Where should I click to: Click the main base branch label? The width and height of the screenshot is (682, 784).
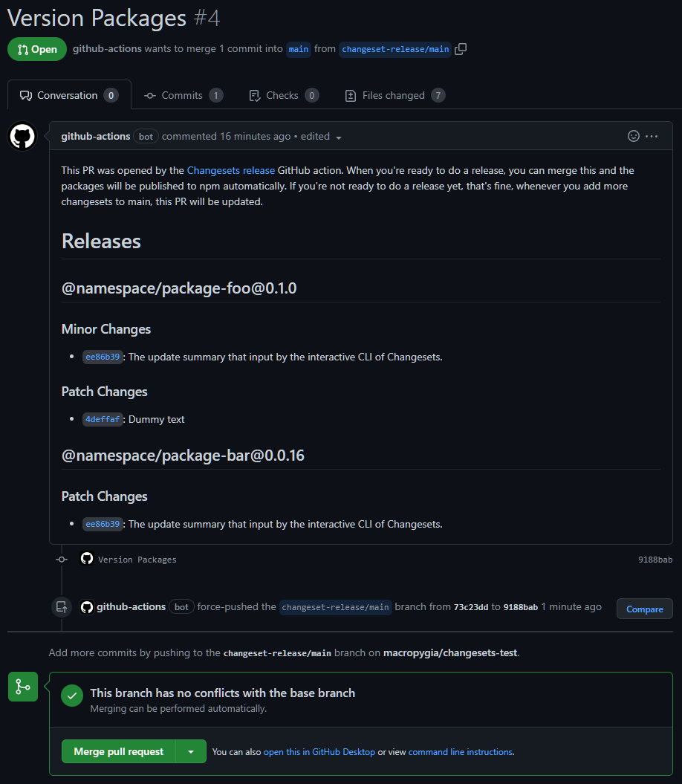299,49
